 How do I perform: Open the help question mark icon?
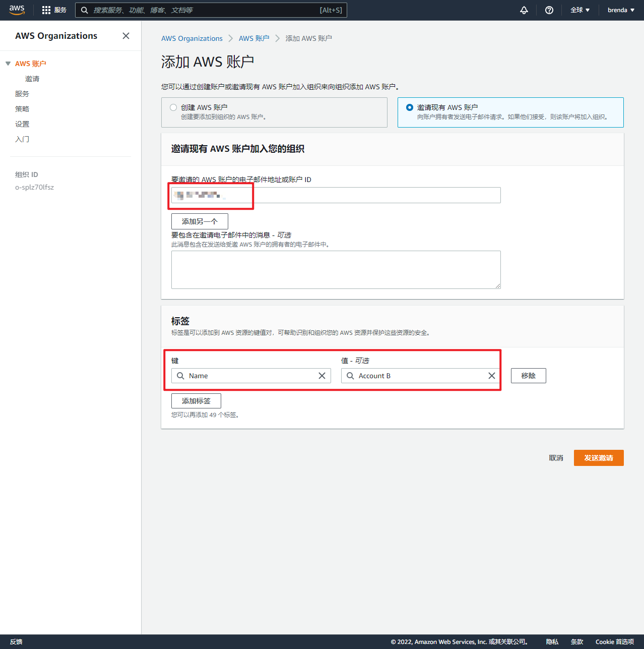tap(549, 10)
